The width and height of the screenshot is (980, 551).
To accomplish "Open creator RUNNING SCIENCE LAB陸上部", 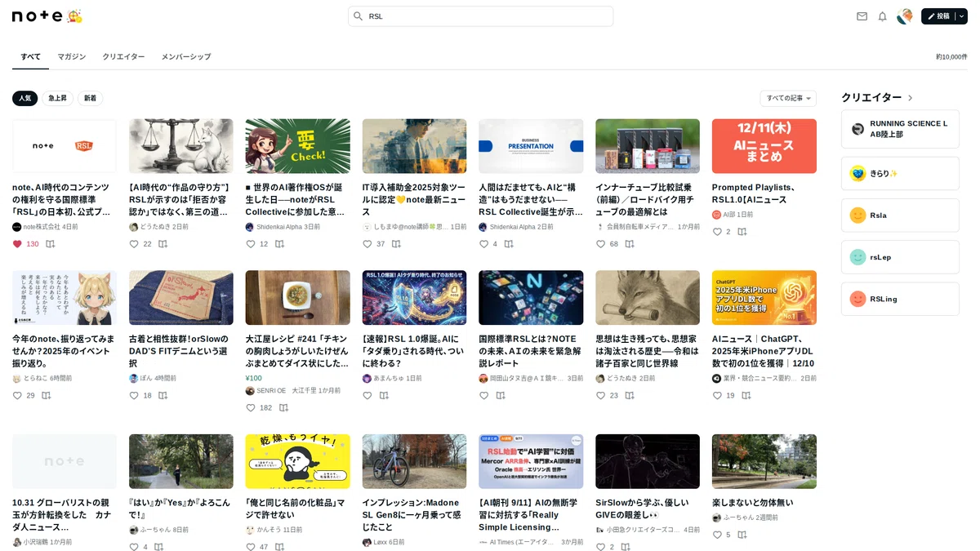I will pyautogui.click(x=900, y=129).
